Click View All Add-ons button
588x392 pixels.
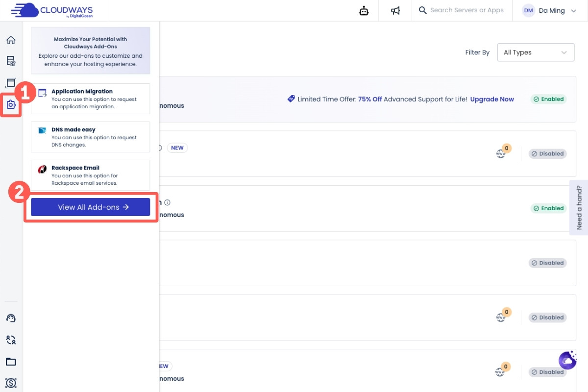(x=90, y=207)
